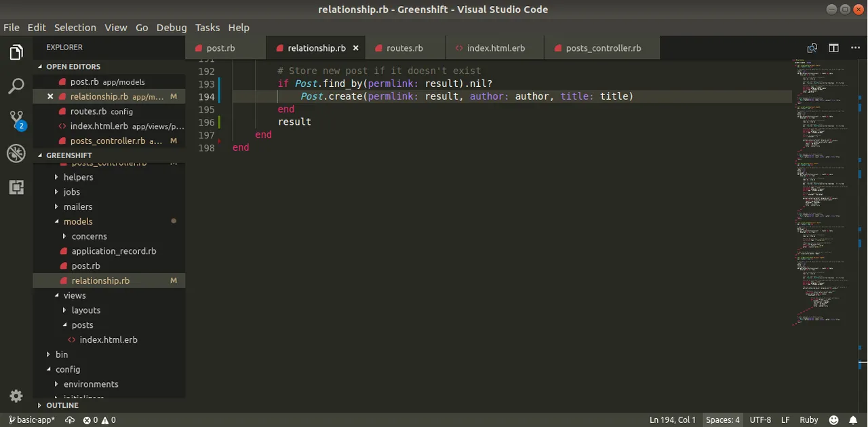Open the Manage gear menu
Image resolution: width=868 pixels, height=427 pixels.
click(16, 396)
